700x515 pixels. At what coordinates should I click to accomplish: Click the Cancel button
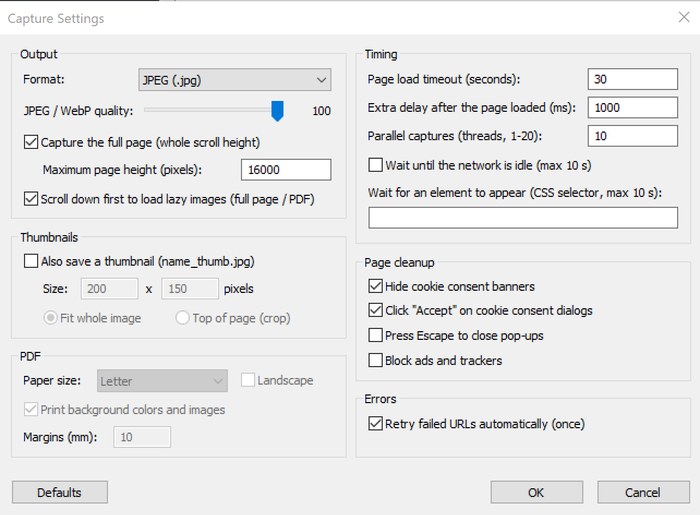(643, 492)
